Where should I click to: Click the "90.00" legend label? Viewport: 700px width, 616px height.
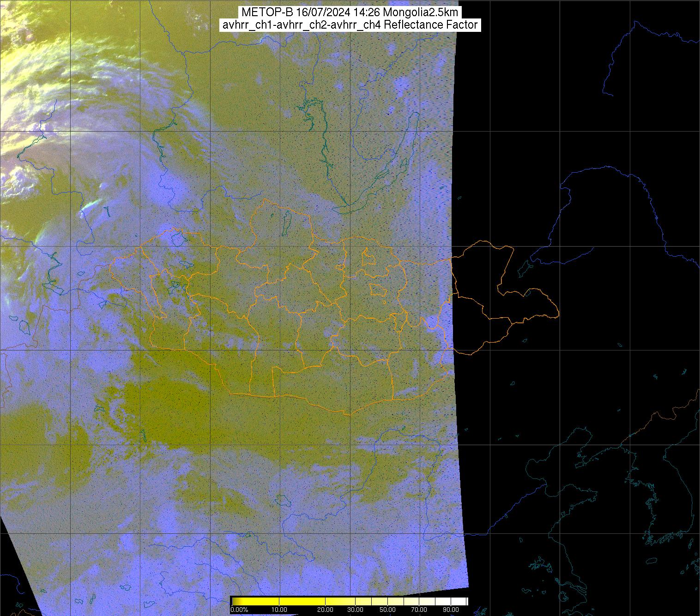(451, 610)
